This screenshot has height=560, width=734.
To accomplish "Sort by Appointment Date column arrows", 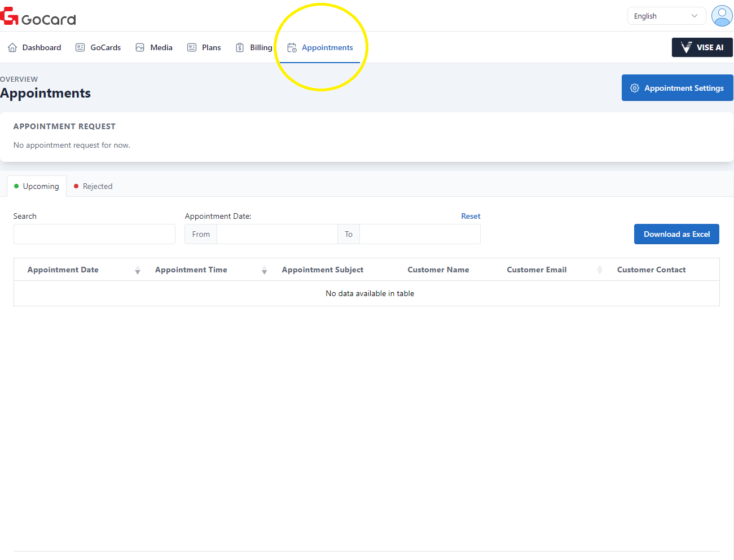I will click(x=137, y=270).
